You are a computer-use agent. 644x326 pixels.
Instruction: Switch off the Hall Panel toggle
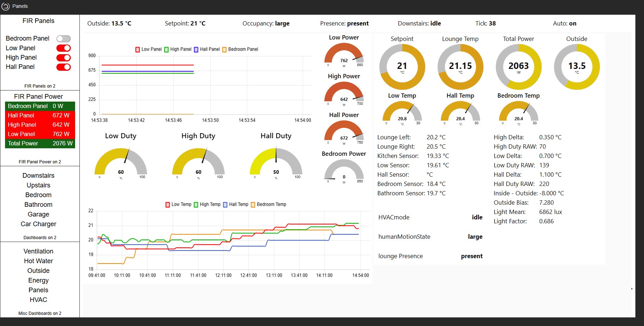point(64,67)
